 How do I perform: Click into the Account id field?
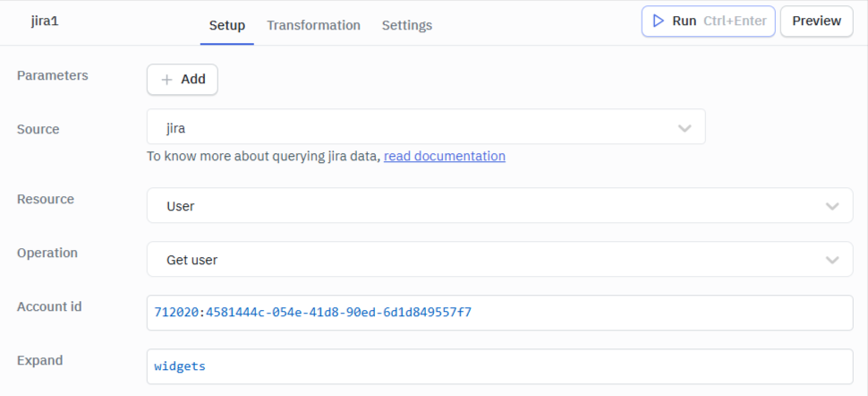click(499, 313)
